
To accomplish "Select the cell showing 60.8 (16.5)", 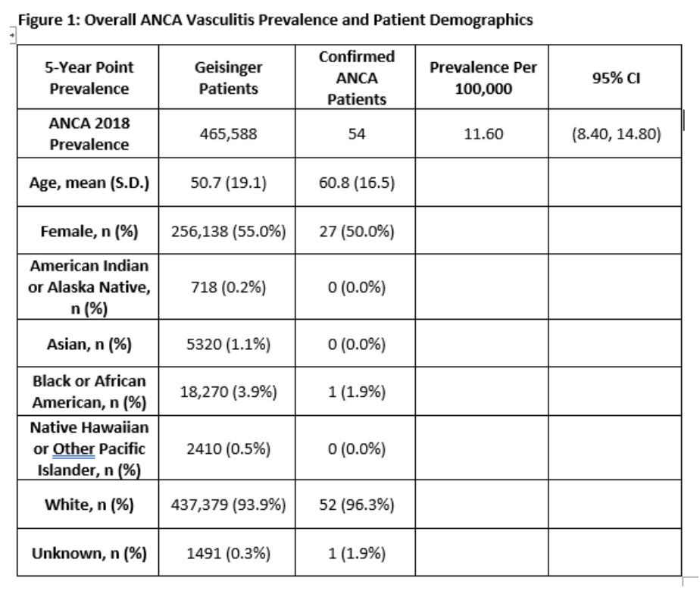I will point(357,183).
